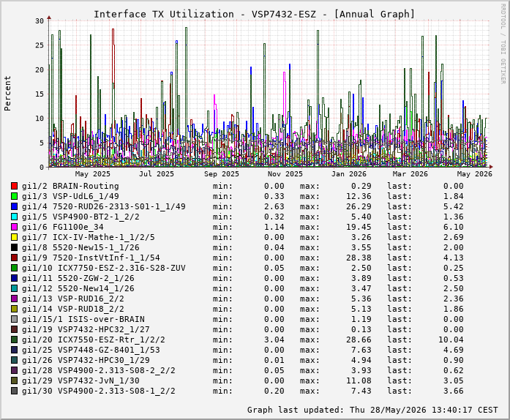
Task: Click the red gi1/2 BRAIN-Routing legend swatch
Action: (14, 186)
